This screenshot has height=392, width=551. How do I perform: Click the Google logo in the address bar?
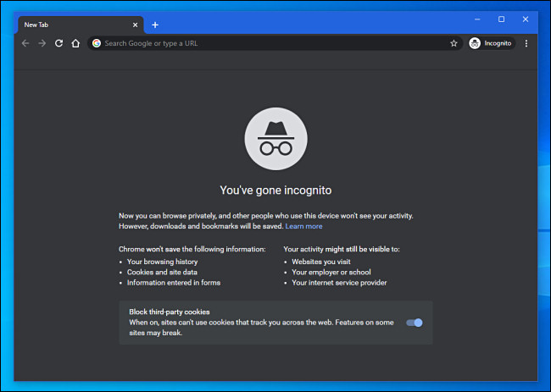click(x=97, y=43)
